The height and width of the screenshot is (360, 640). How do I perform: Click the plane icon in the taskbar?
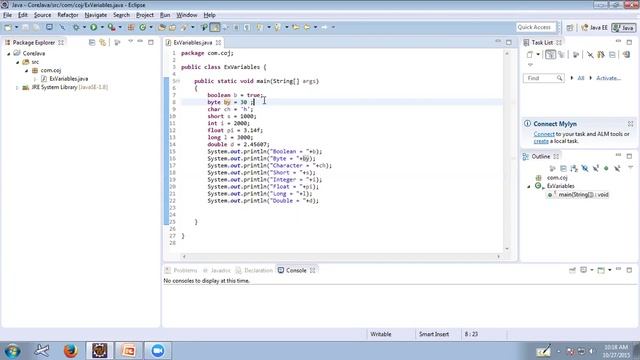point(42,351)
